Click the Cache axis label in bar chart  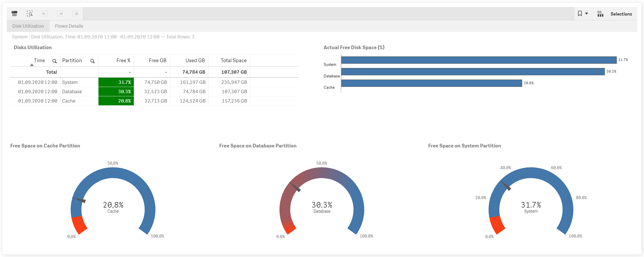(x=329, y=87)
